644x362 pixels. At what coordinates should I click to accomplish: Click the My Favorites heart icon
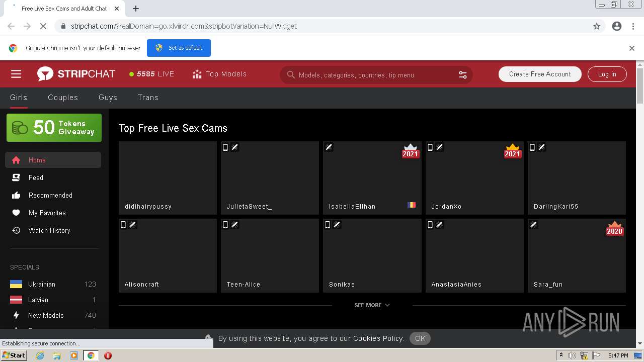(16, 213)
